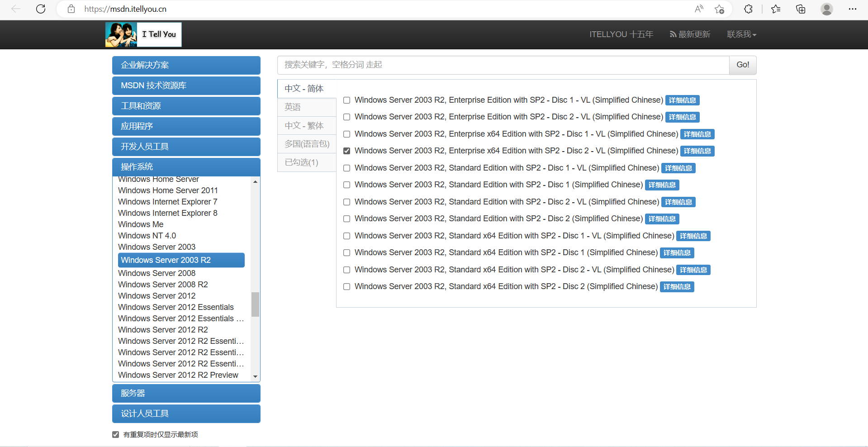Expand 设计人员工具 category panel
868x447 pixels.
click(186, 414)
